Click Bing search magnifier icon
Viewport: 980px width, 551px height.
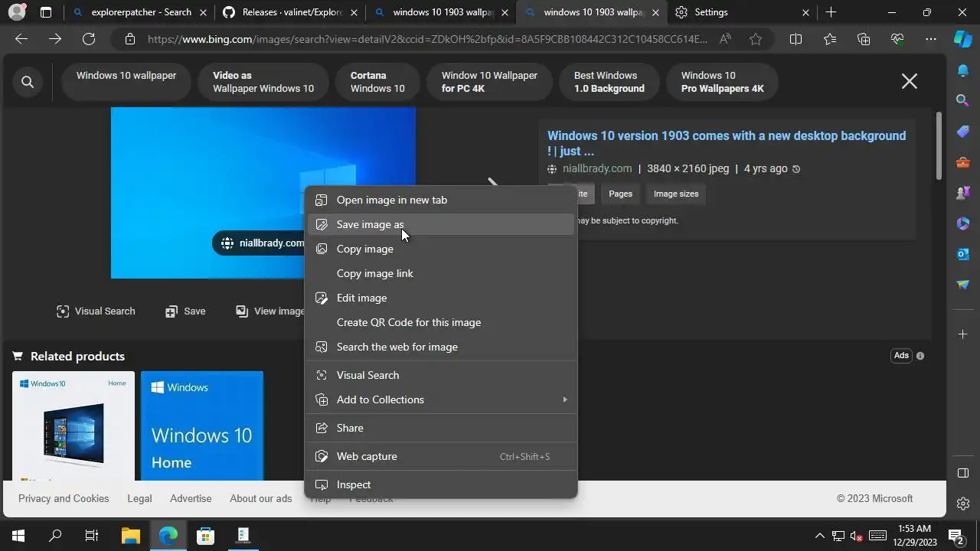coord(28,82)
